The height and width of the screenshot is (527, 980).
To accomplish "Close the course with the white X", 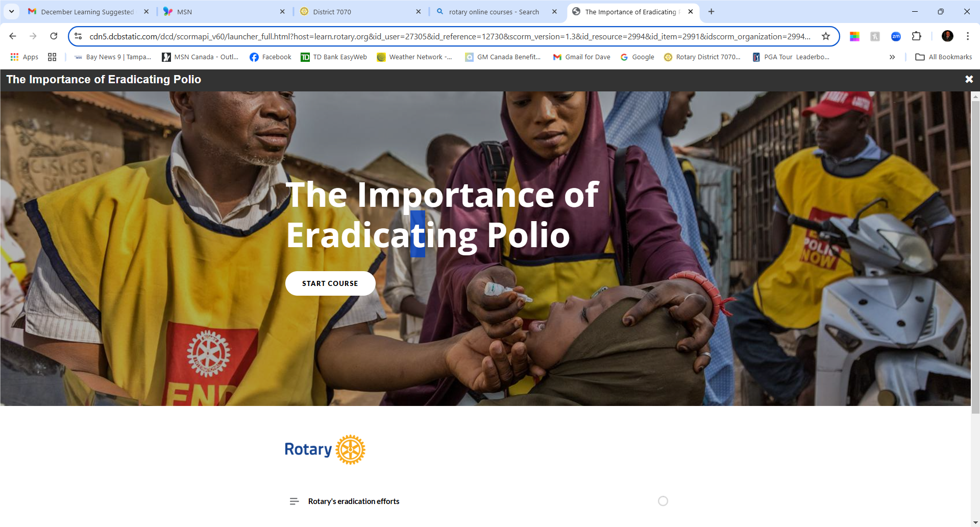I will [x=969, y=79].
